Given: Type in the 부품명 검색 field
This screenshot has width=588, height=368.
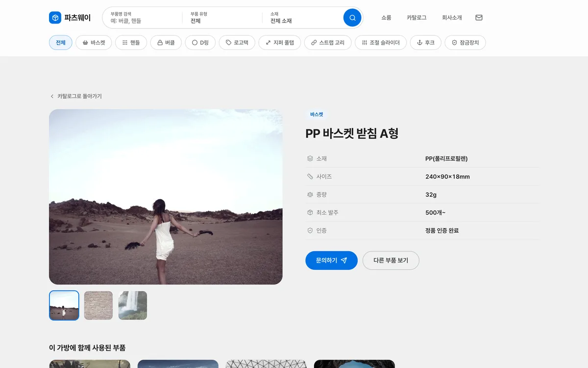Looking at the screenshot, I should coord(142,18).
